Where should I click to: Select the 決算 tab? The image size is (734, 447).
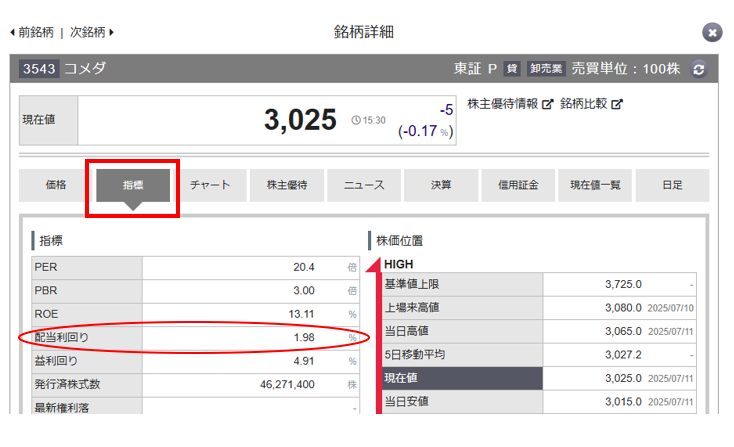[x=441, y=185]
